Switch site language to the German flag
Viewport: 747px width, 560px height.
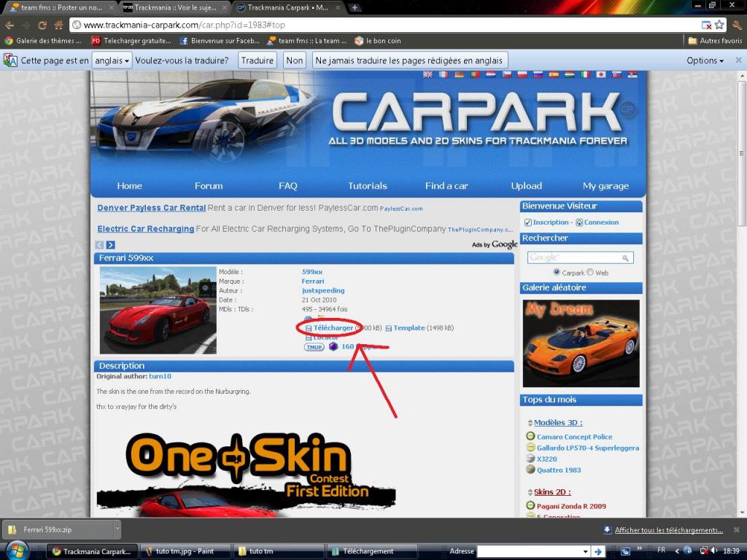[x=459, y=74]
